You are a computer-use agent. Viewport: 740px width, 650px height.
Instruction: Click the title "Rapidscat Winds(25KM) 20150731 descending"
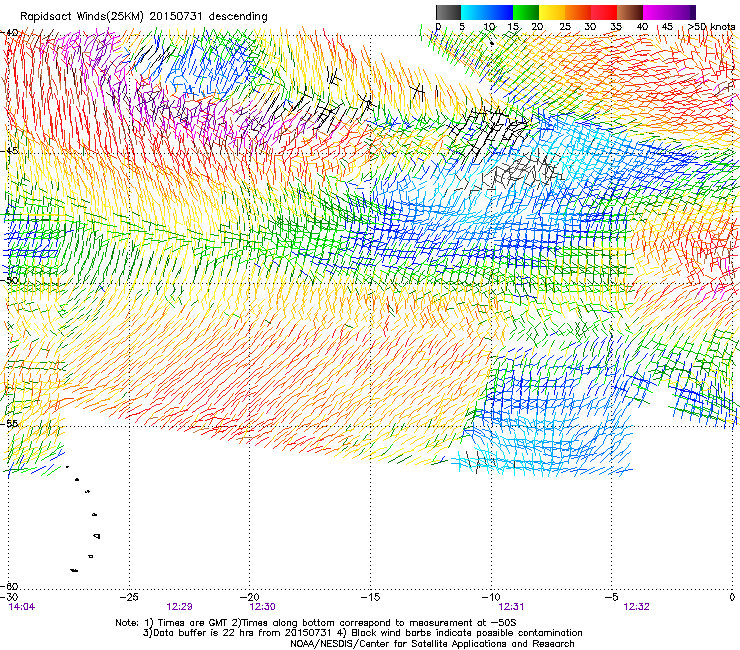click(x=143, y=17)
